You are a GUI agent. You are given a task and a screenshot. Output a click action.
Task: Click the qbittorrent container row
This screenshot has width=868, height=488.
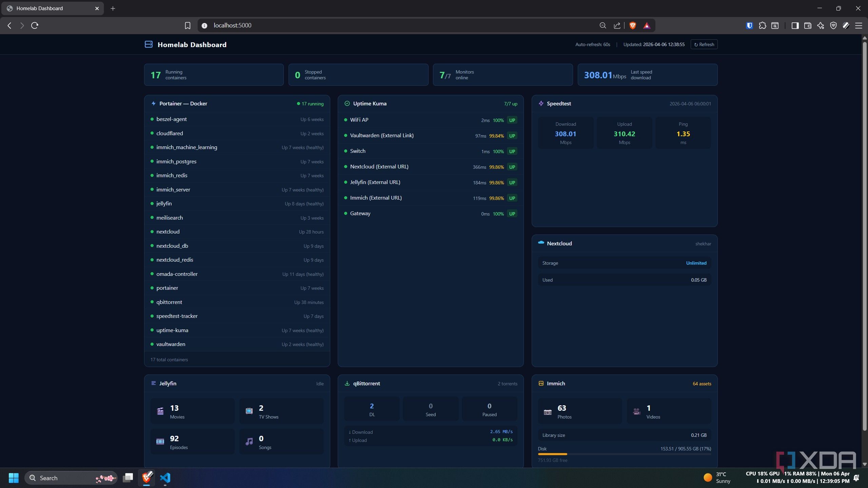point(237,302)
